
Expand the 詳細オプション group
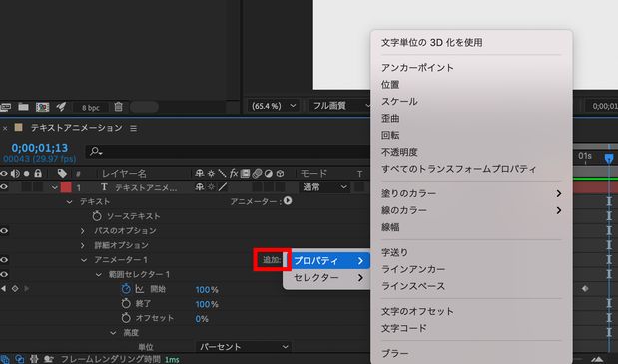tap(83, 245)
